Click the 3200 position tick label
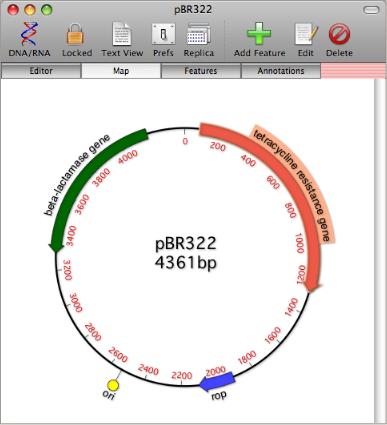Viewport: 387px width, 425px height. pos(68,270)
